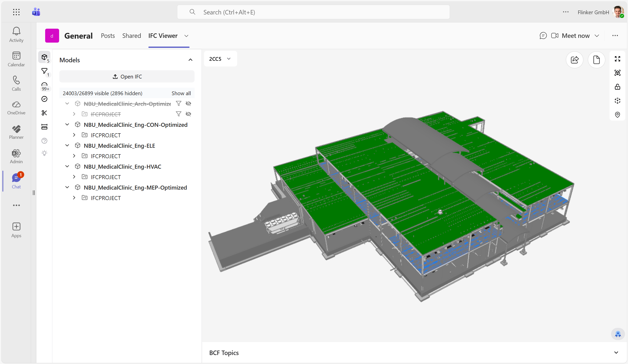Click Show all hidden elements link
Screen dimensions: 628x364
click(181, 93)
